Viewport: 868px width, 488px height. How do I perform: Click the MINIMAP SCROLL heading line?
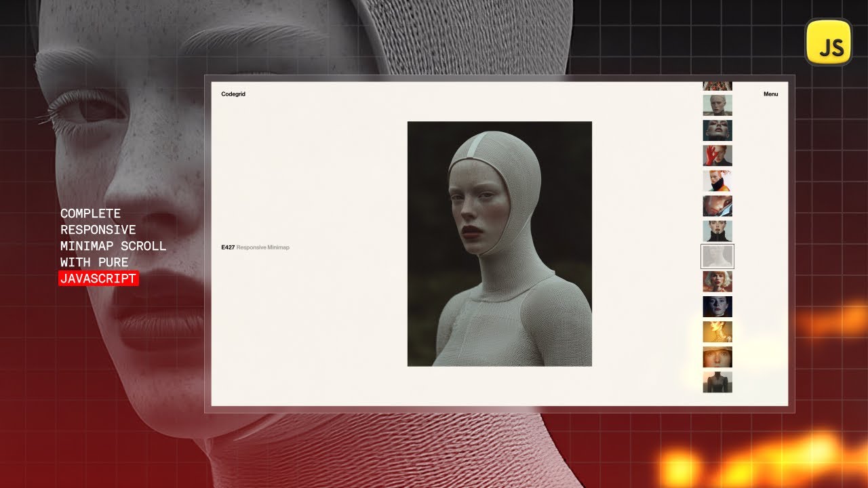pyautogui.click(x=113, y=246)
